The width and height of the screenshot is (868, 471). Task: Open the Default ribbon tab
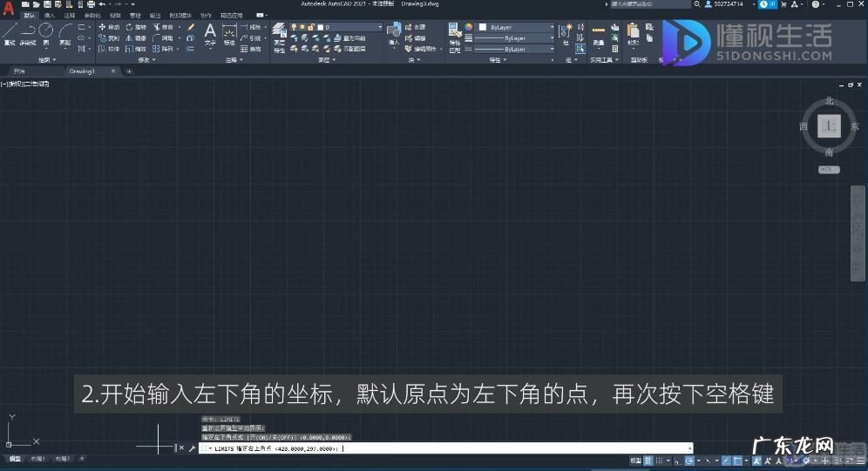click(x=30, y=16)
